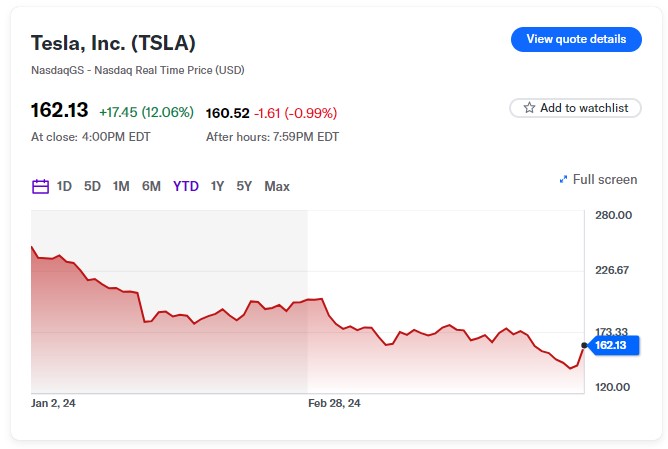Switch chart to 1M range

121,186
